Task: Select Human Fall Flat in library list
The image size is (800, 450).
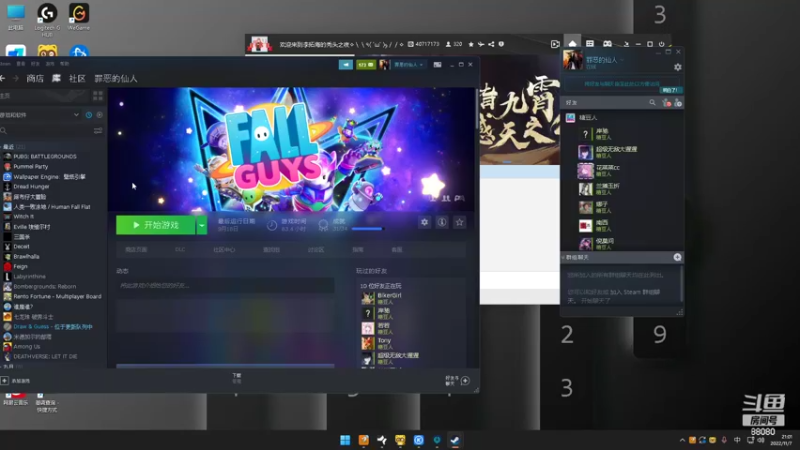Action: 52,207
